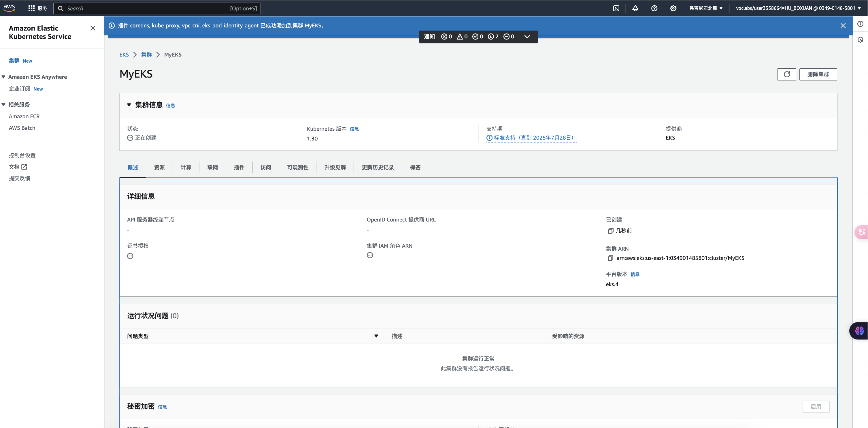Open the AWS services grid menu
This screenshot has height=428, width=868.
click(31, 8)
